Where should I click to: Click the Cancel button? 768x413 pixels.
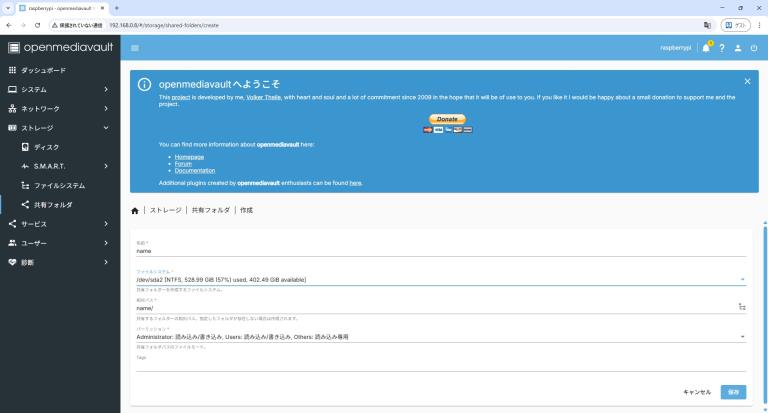pyautogui.click(x=696, y=392)
